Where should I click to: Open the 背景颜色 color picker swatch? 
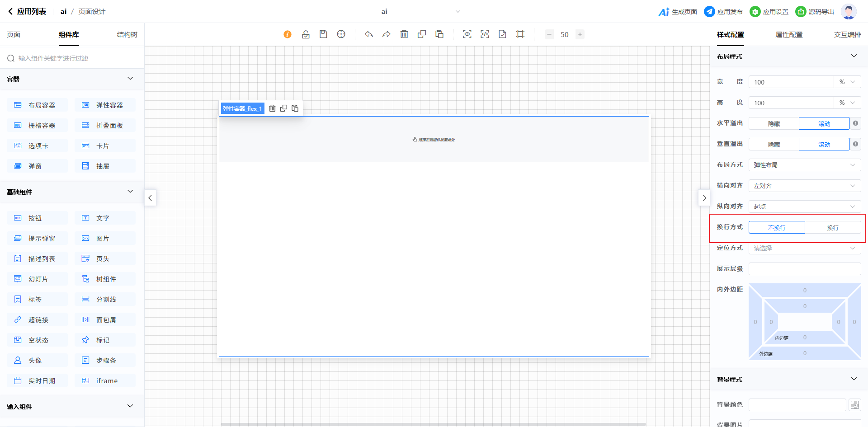click(x=854, y=405)
